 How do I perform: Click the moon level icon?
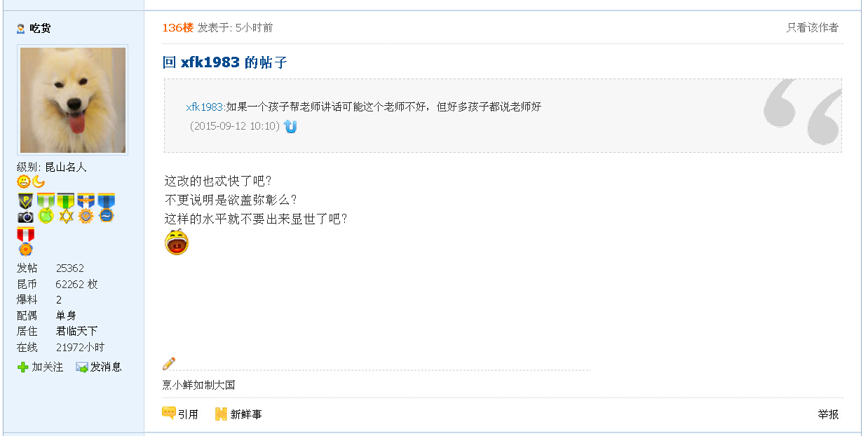[39, 182]
